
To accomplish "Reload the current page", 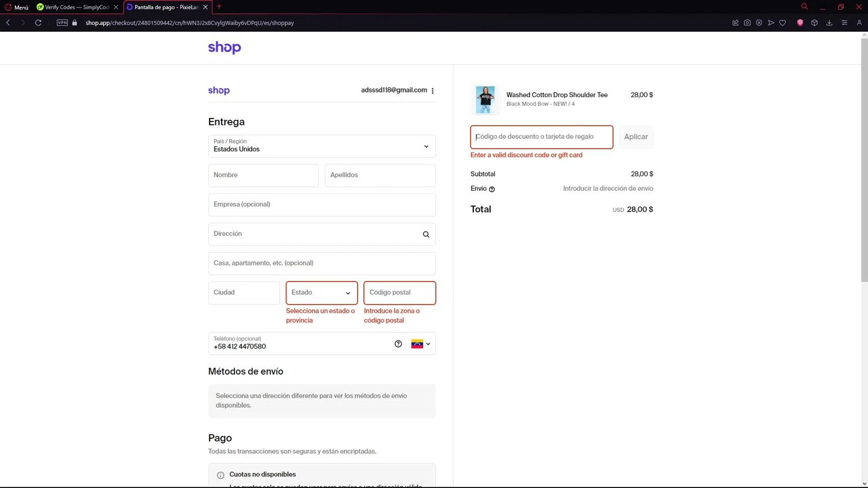I will 38,23.
